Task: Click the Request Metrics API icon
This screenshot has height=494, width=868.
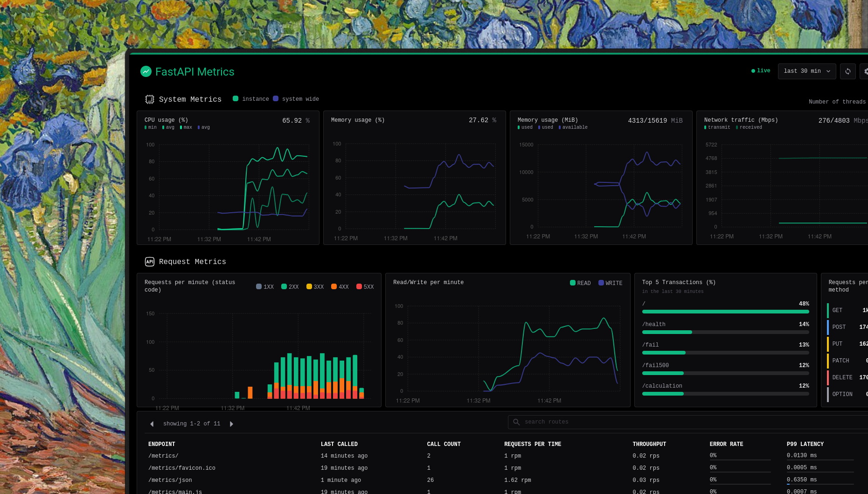Action: click(x=150, y=262)
